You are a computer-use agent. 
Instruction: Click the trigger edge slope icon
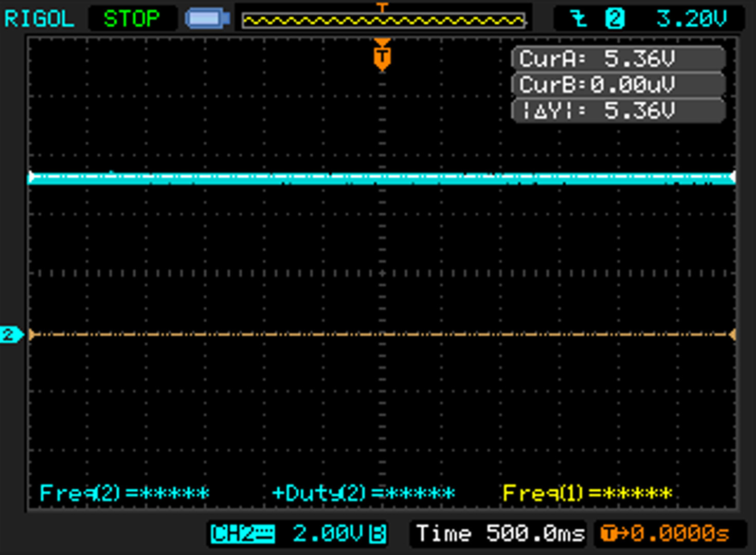[x=579, y=20]
